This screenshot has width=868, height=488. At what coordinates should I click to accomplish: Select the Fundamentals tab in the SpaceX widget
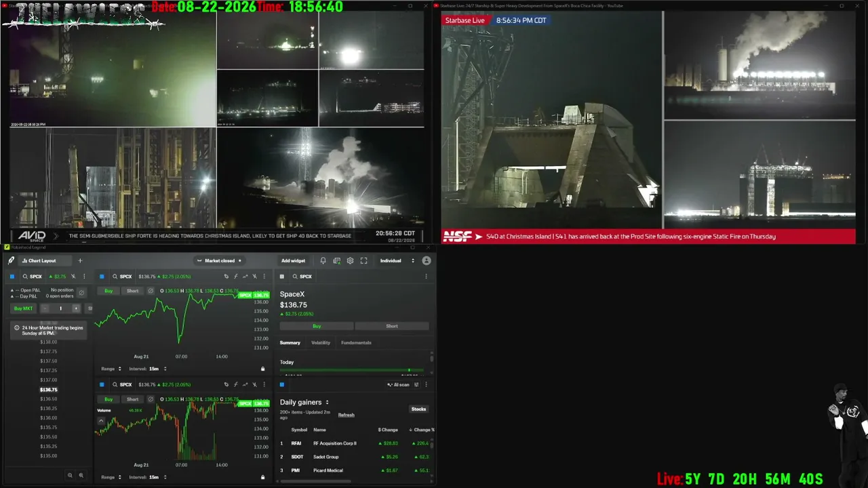pos(356,343)
